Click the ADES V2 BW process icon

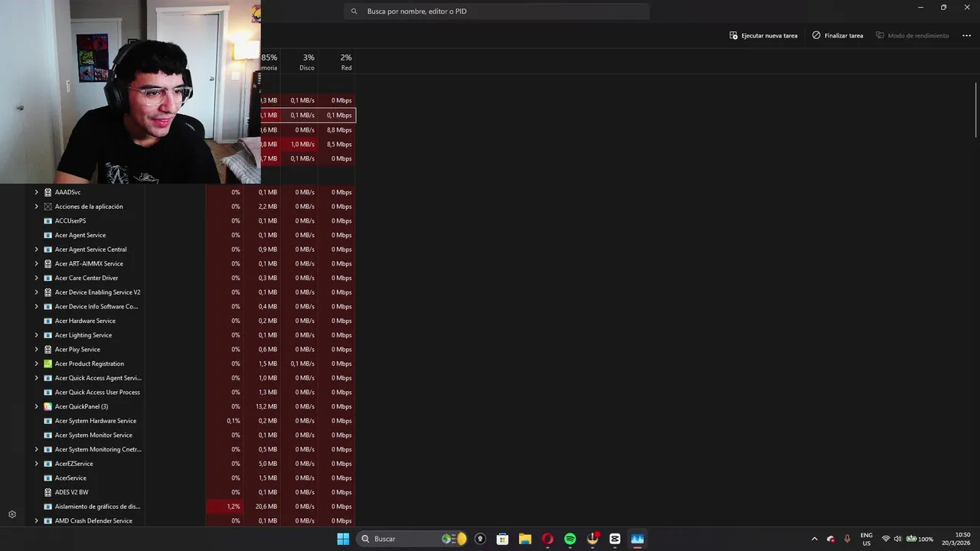coord(48,492)
